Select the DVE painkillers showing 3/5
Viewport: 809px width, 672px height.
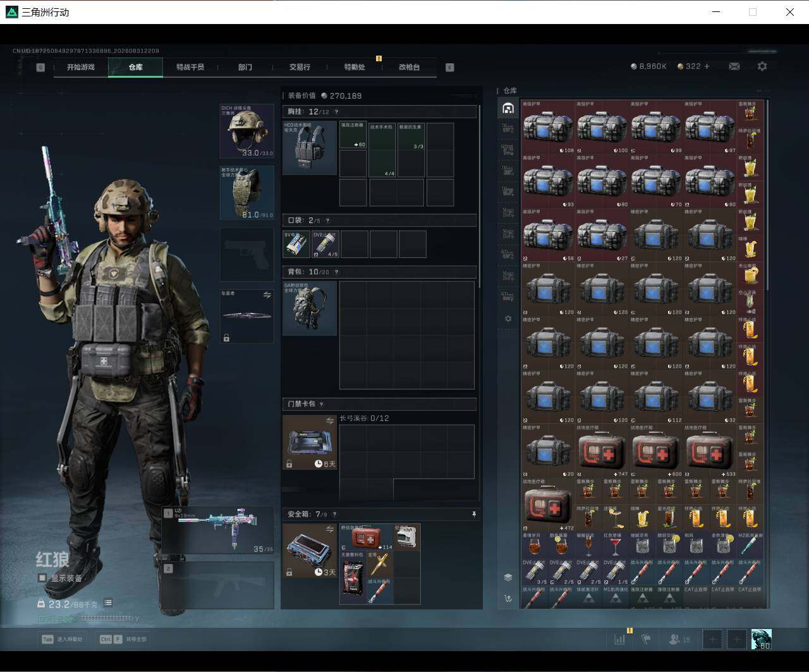[x=535, y=572]
